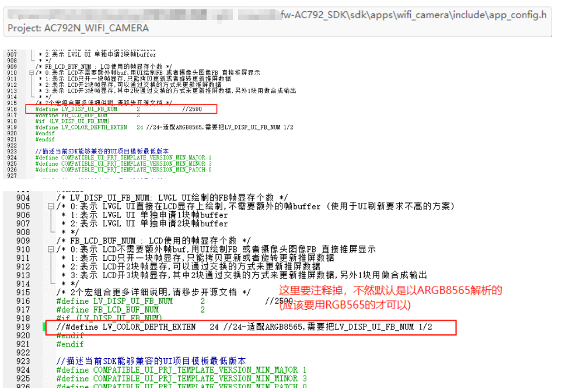
Task: Collapse the fold marker at line 905, lower view
Action: pos(51,206)
